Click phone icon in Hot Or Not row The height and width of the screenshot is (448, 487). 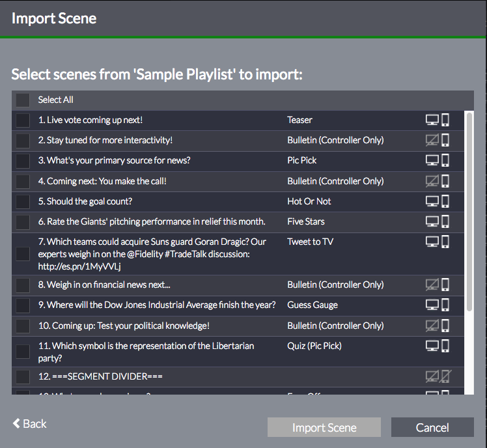point(445,201)
